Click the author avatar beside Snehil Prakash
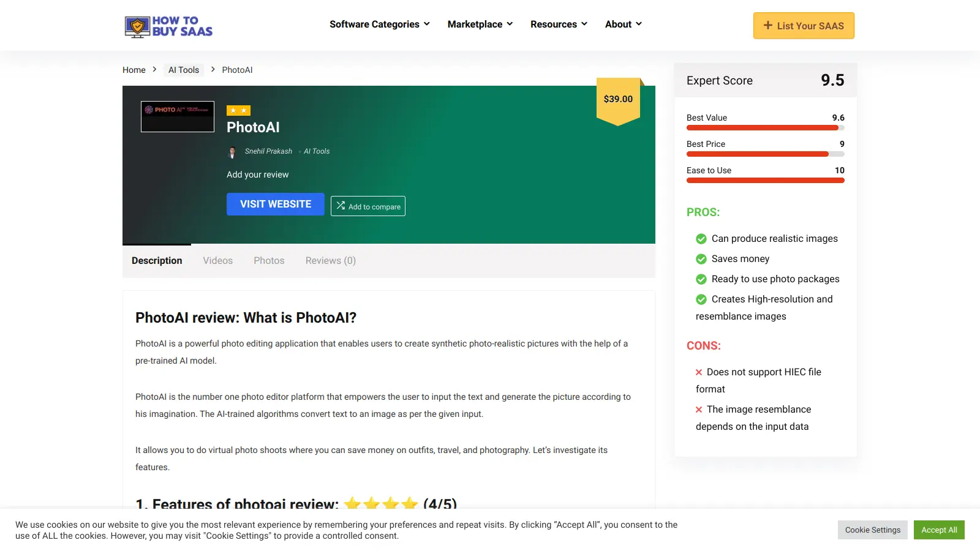Viewport: 980px width, 551px height. (232, 152)
